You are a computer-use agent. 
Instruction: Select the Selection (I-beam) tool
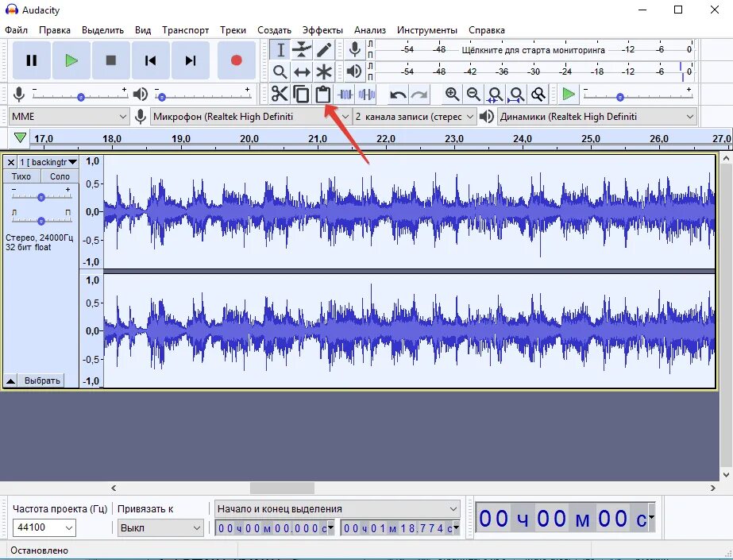coord(280,49)
